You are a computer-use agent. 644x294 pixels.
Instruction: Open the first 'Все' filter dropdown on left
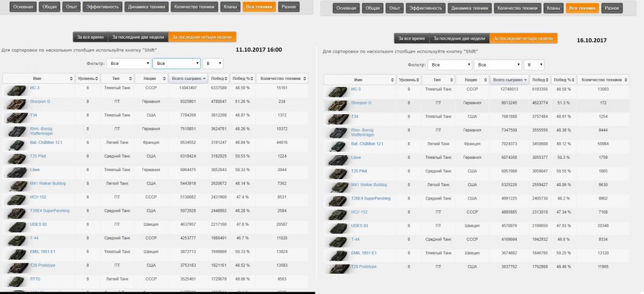(128, 63)
